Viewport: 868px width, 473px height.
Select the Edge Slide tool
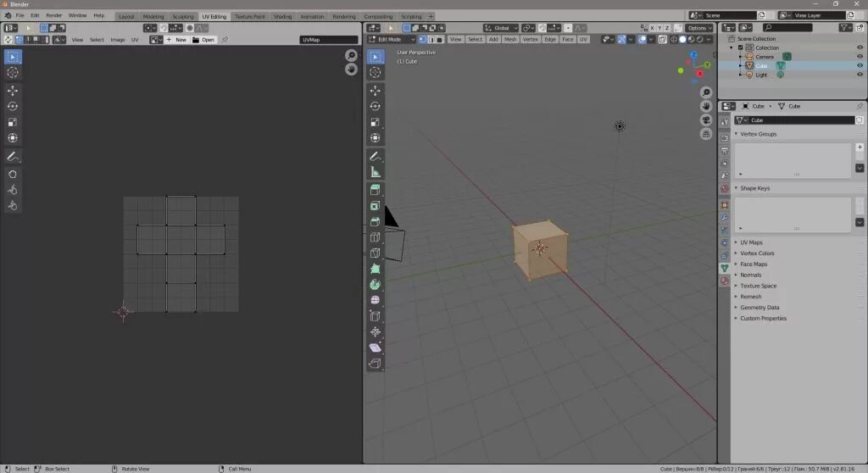coord(376,316)
